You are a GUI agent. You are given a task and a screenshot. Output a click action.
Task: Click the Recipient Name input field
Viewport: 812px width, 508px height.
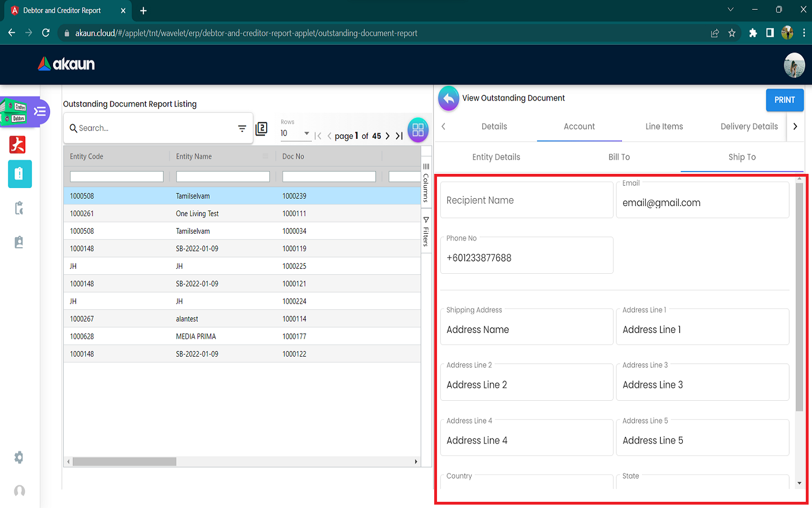point(526,200)
